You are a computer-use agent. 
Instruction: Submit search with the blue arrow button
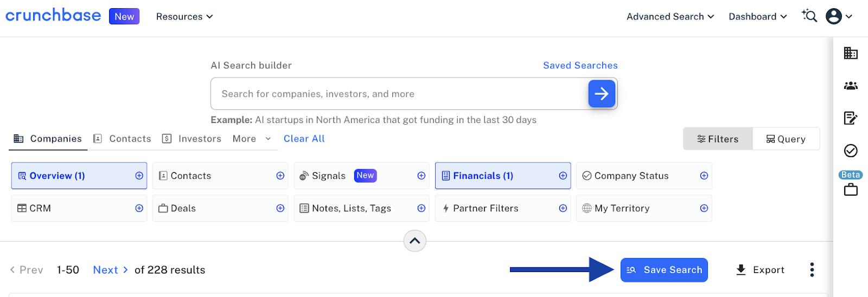(602, 94)
